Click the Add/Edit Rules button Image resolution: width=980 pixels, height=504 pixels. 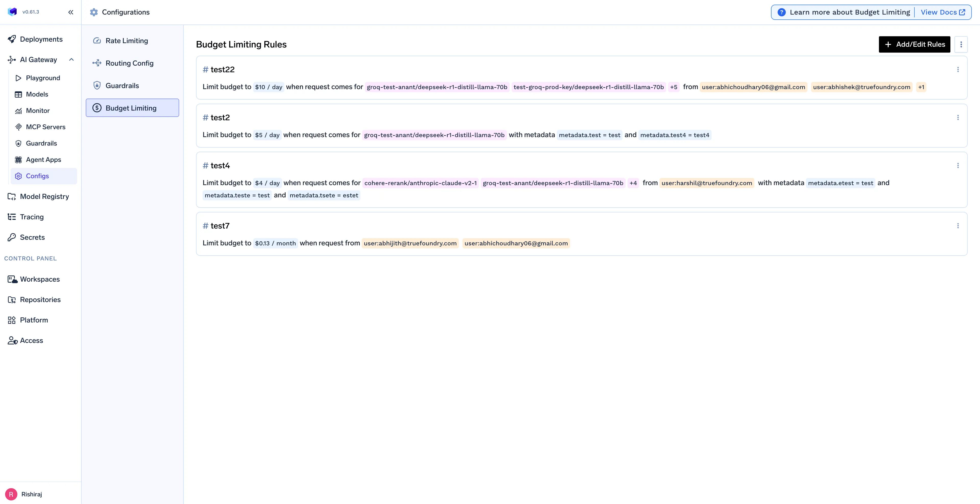pyautogui.click(x=914, y=44)
